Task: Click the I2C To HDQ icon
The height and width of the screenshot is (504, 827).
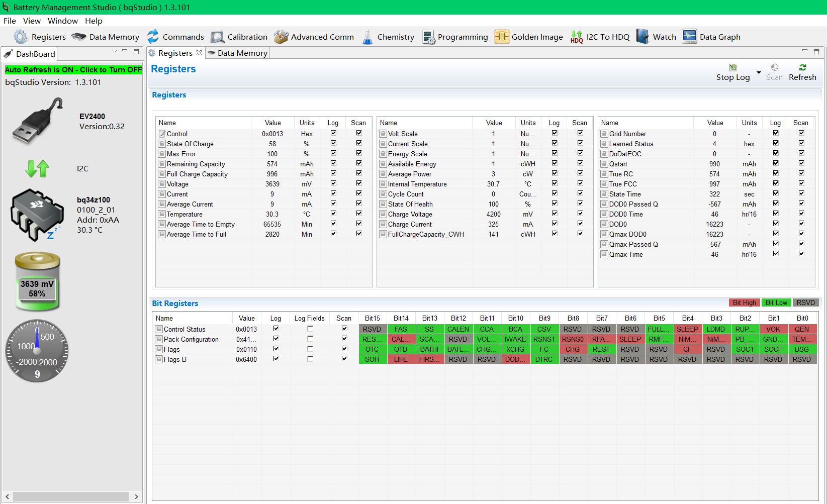Action: (577, 37)
